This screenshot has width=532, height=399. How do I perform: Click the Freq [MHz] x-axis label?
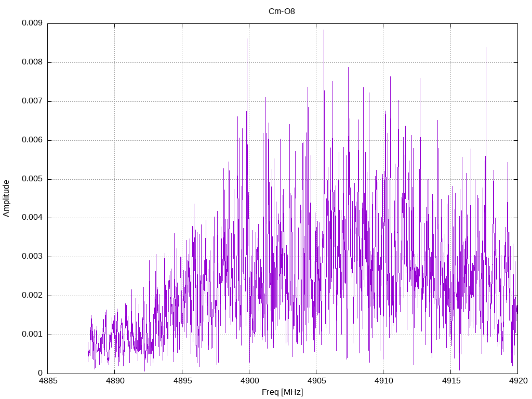[282, 392]
